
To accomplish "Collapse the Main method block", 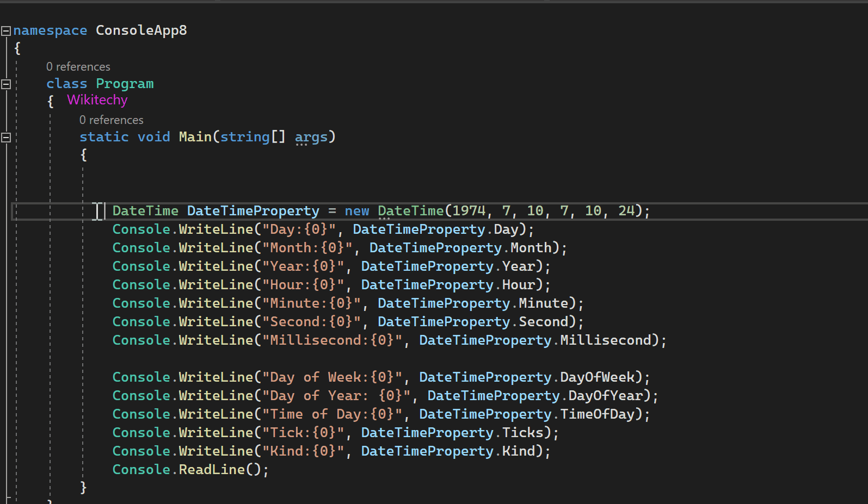I will 6,138.
